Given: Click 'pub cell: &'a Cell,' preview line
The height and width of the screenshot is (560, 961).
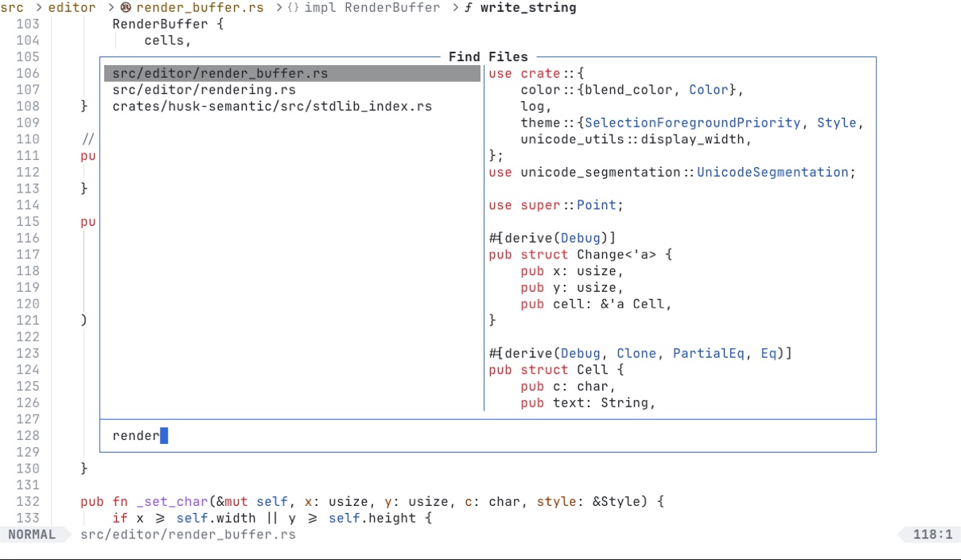Looking at the screenshot, I should (x=597, y=304).
